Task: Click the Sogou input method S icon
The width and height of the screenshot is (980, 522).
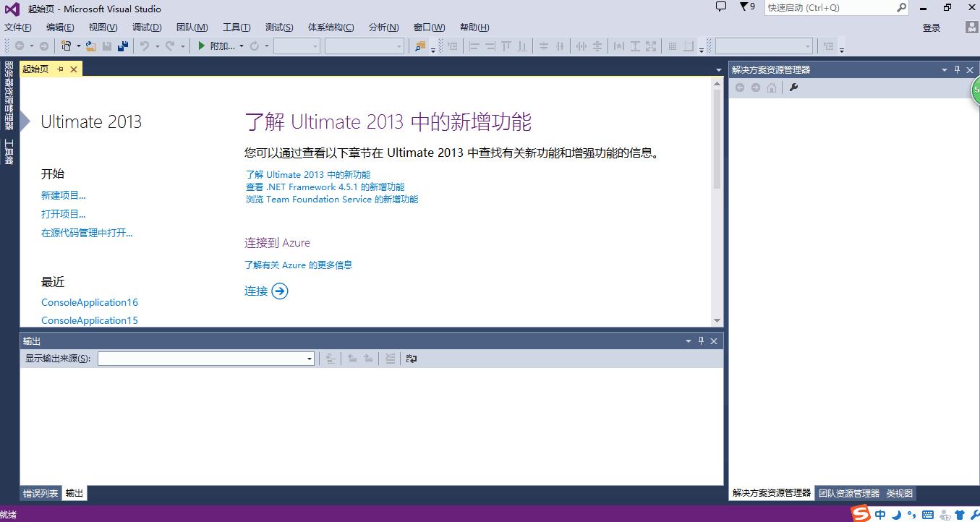Action: (861, 514)
